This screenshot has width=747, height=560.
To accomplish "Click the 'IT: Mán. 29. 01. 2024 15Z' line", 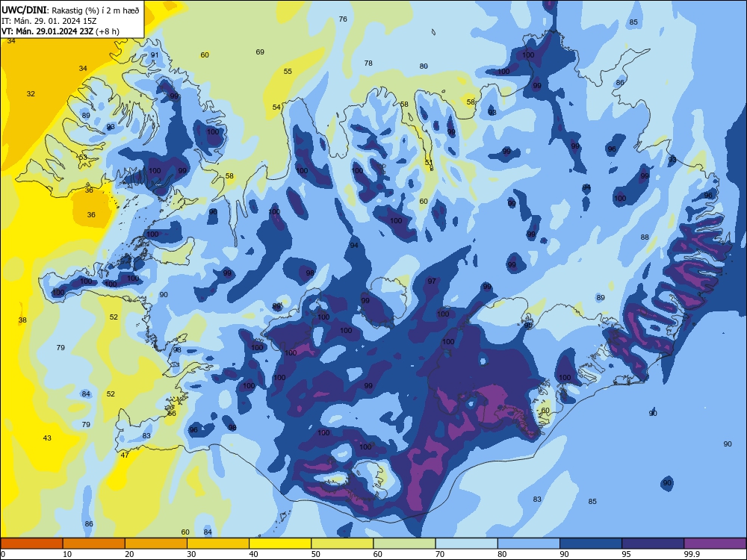I will (49, 21).
